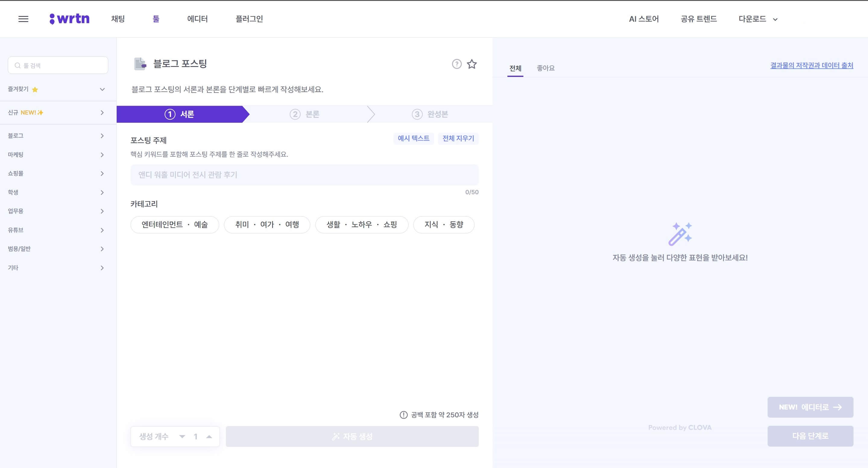868x468 pixels.
Task: Collapse the 즐겨찾기 section chevron
Action: pyautogui.click(x=102, y=89)
